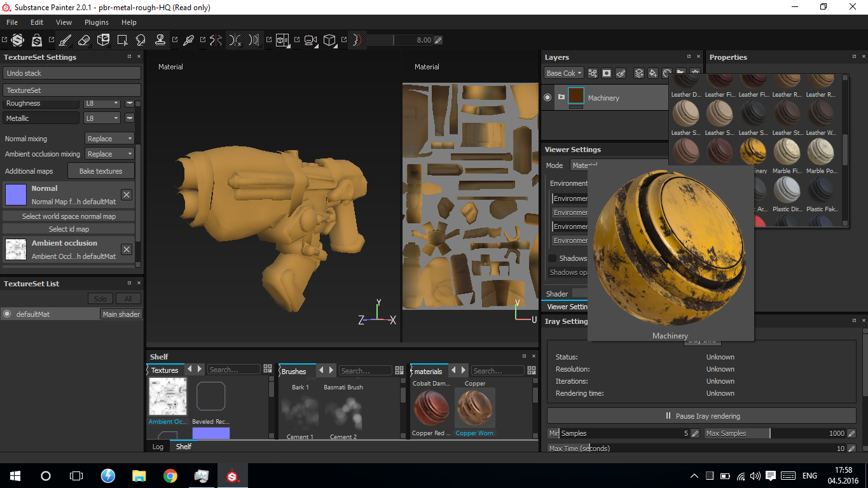
Task: Click the Brushes shelf search field
Action: (366, 370)
